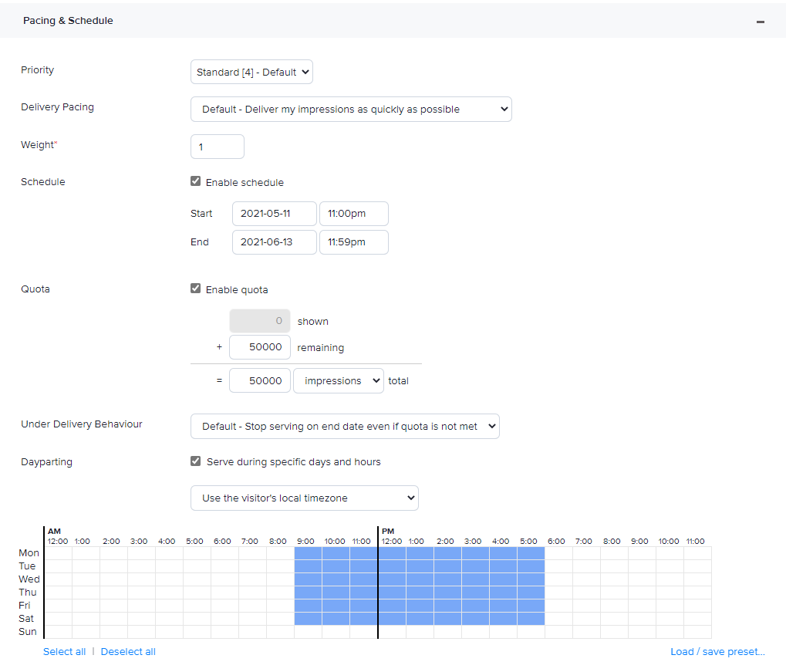Viewport: 786px width, 672px height.
Task: Open Load / save preset options
Action: point(717,651)
